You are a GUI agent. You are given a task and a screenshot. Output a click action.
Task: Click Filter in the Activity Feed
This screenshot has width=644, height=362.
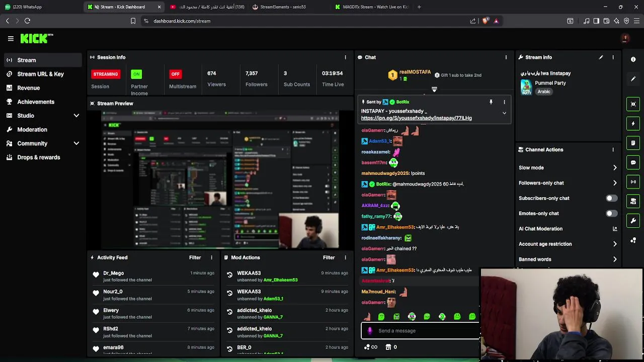(x=195, y=257)
